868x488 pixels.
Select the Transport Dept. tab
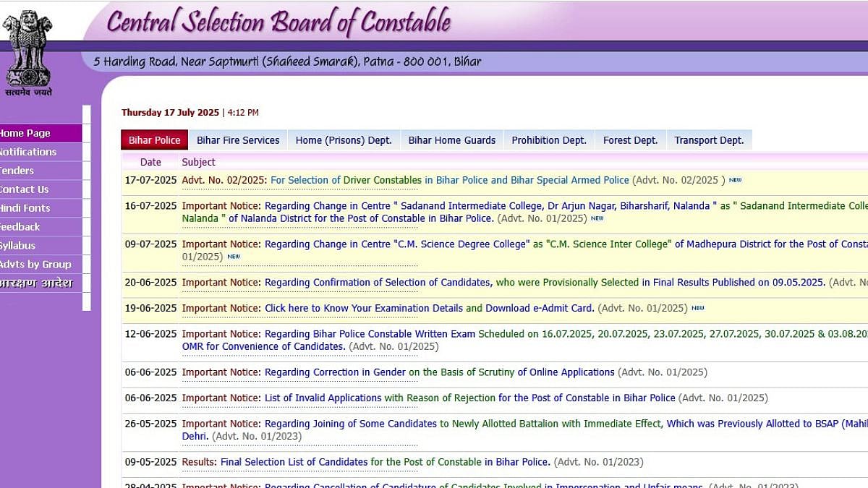tap(709, 140)
